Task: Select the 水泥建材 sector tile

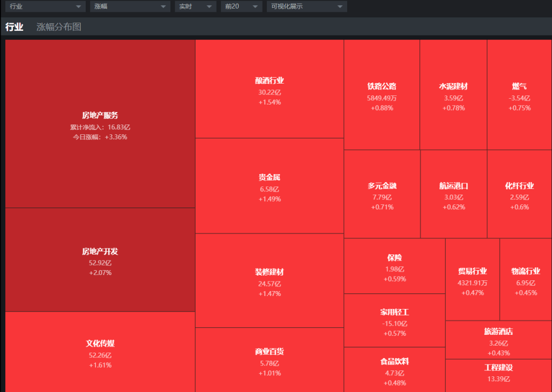Action: 453,95
